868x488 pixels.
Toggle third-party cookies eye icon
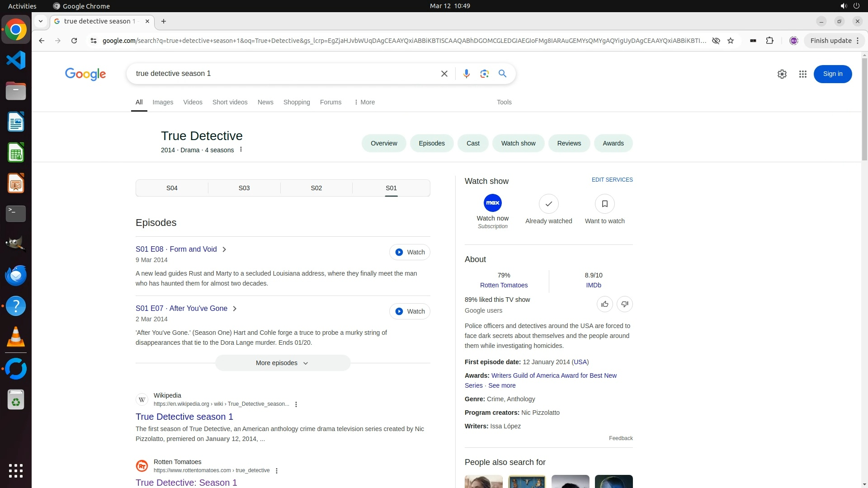[716, 41]
